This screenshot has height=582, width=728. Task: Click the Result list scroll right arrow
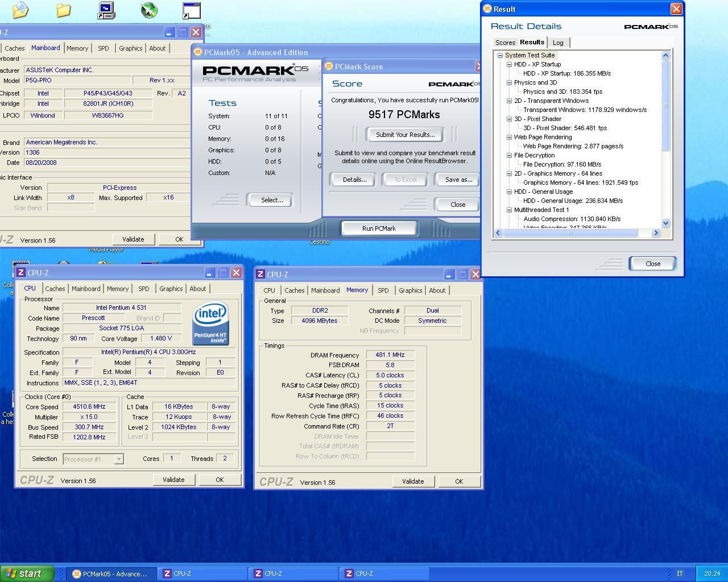[x=656, y=232]
